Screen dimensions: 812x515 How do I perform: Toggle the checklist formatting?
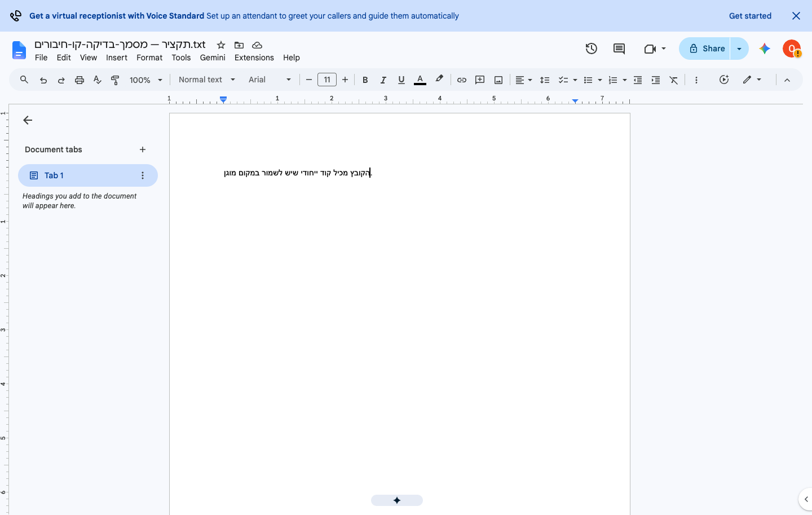tap(563, 80)
